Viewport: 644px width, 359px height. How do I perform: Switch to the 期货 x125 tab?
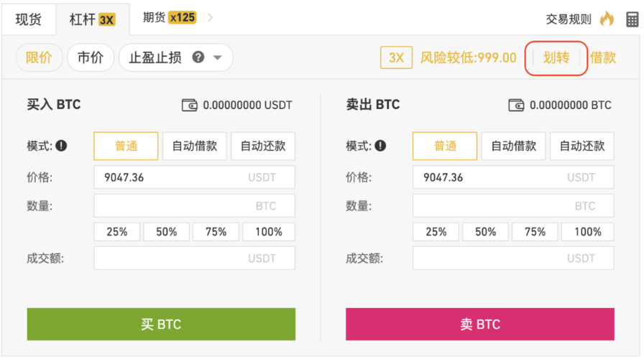coord(169,17)
